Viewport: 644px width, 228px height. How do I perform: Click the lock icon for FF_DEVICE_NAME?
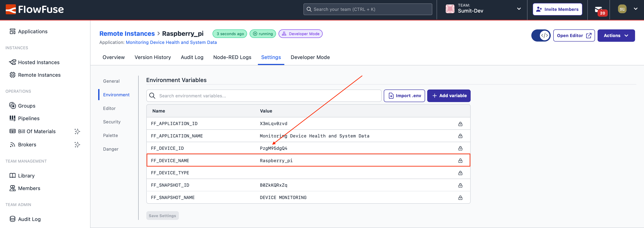coord(460,161)
